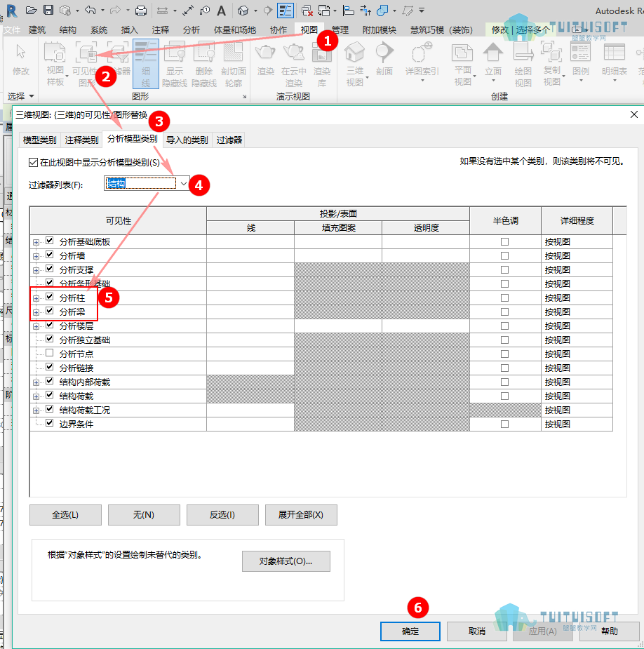Expand the 结构荷载 tree node
The width and height of the screenshot is (644, 649).
click(36, 396)
